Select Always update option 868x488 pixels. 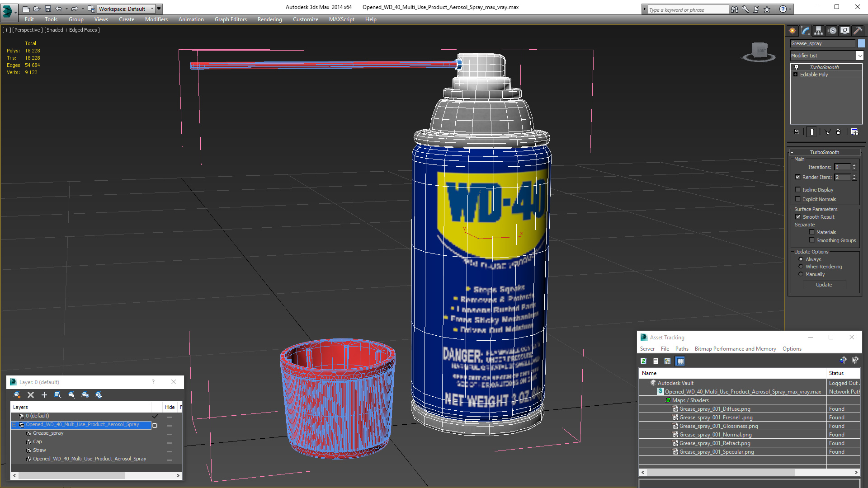(x=801, y=259)
